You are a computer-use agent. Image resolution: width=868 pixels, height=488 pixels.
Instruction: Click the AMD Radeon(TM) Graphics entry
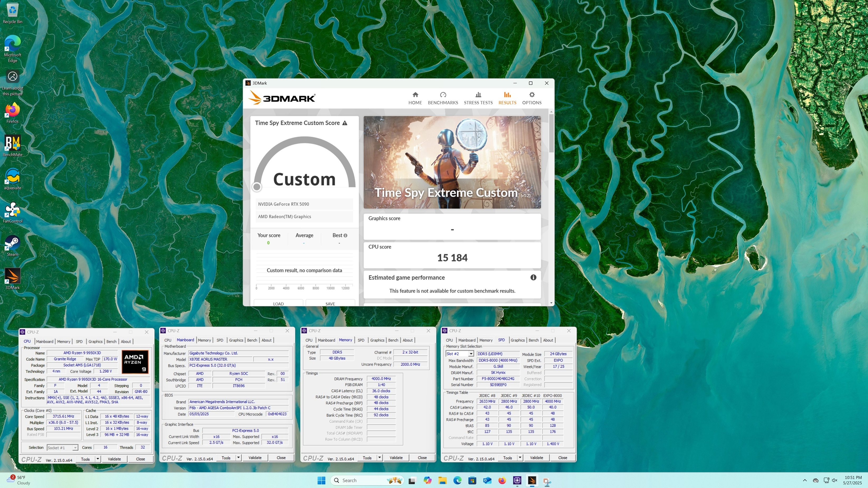tap(304, 217)
